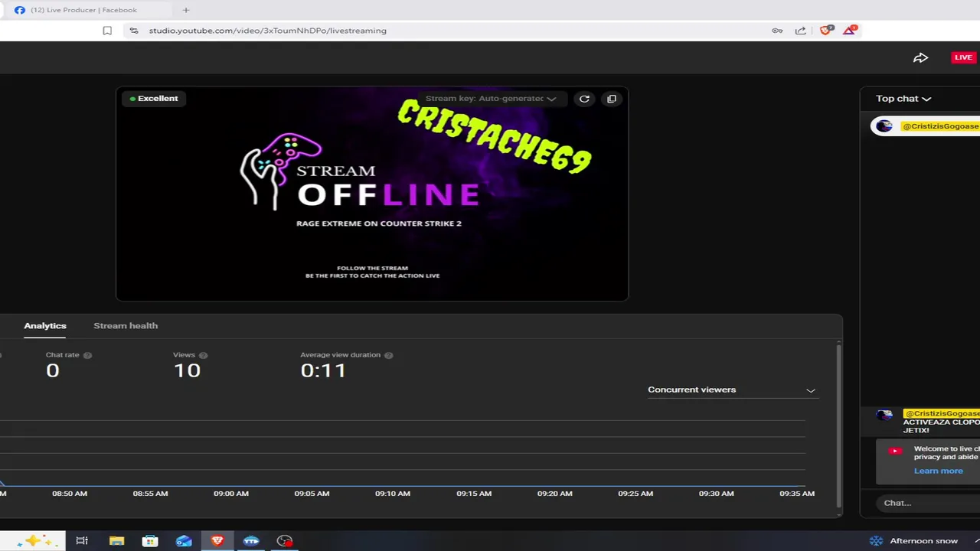Image resolution: width=980 pixels, height=551 pixels.
Task: Click the Average view duration help icon
Action: coord(388,355)
